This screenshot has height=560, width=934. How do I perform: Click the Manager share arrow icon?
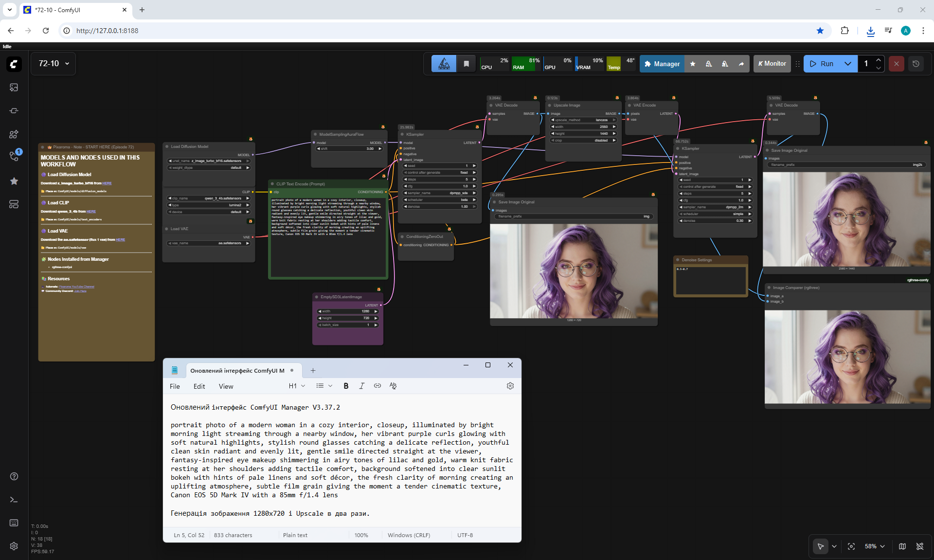[741, 64]
